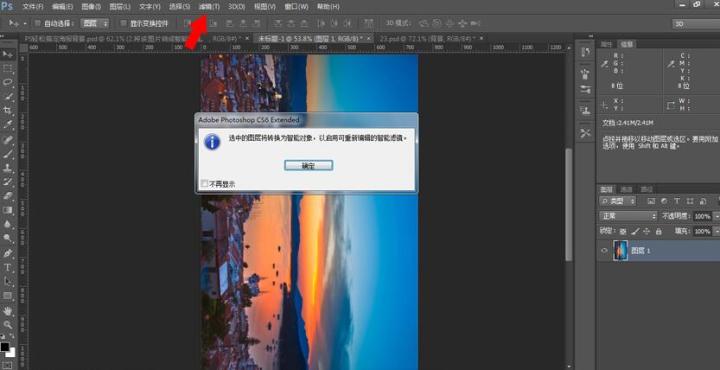Viewport: 720px width, 370px height.
Task: Select the Hand tool
Action: pyautogui.click(x=8, y=311)
